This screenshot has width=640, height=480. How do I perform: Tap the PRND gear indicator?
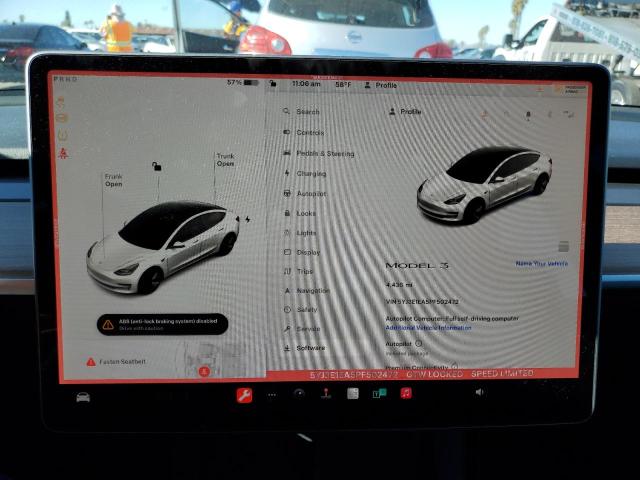pos(65,79)
